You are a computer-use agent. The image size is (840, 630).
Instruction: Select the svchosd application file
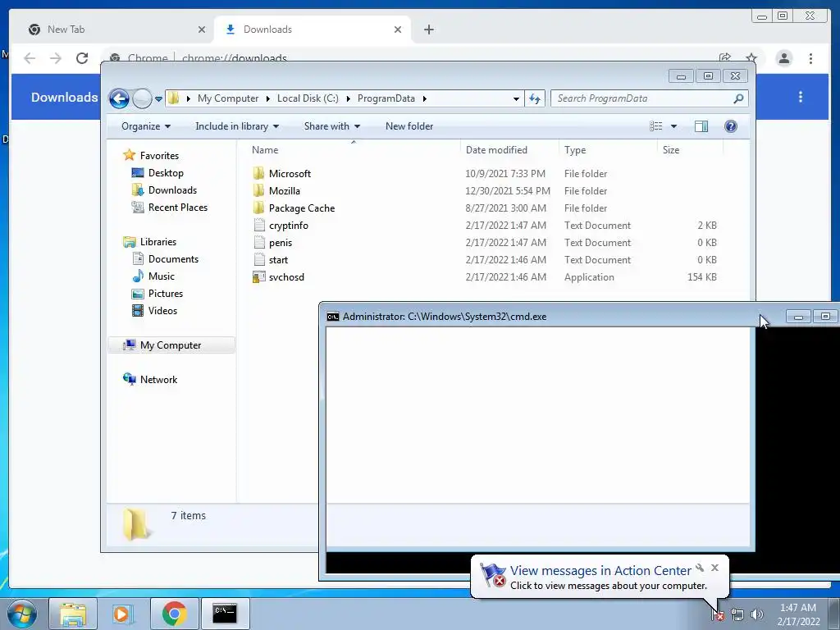point(286,277)
